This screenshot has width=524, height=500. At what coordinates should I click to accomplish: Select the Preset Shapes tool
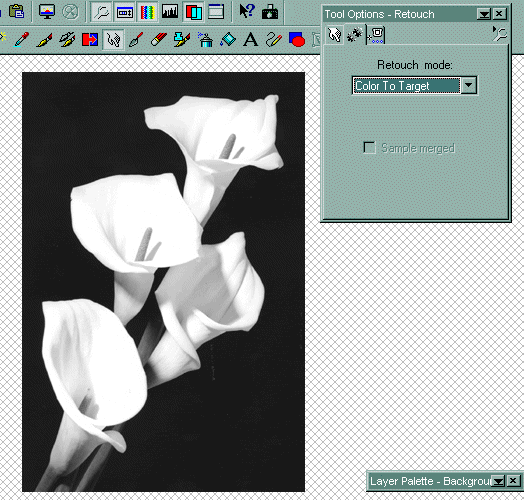click(297, 39)
